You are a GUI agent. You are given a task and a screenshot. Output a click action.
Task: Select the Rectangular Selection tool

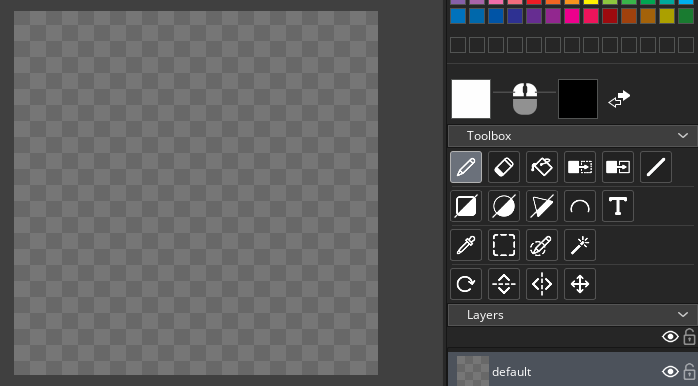[504, 245]
